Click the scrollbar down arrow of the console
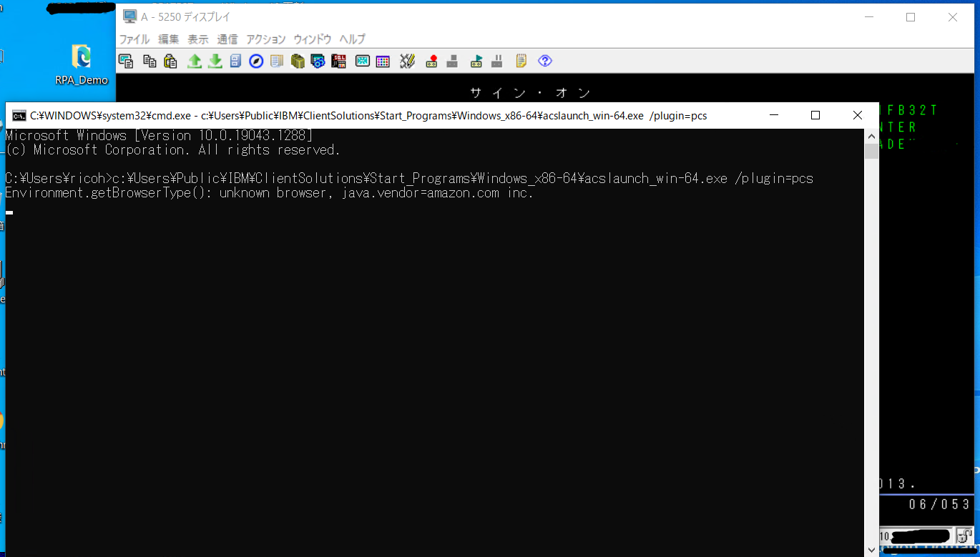This screenshot has width=980, height=557. [871, 549]
